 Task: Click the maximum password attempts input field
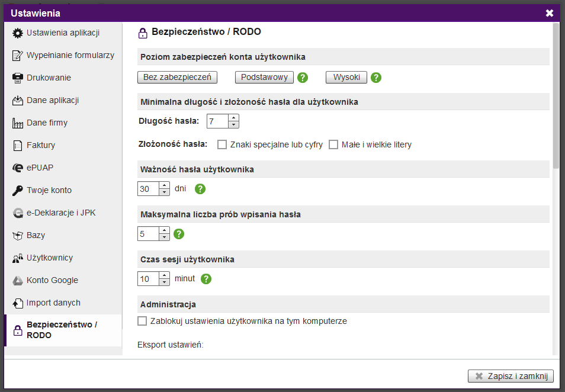tap(148, 234)
